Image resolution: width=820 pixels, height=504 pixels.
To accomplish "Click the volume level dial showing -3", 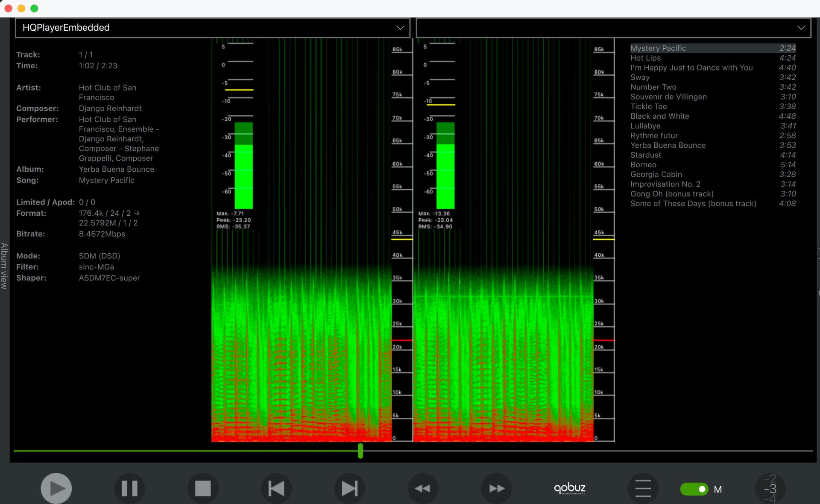I will 770,489.
